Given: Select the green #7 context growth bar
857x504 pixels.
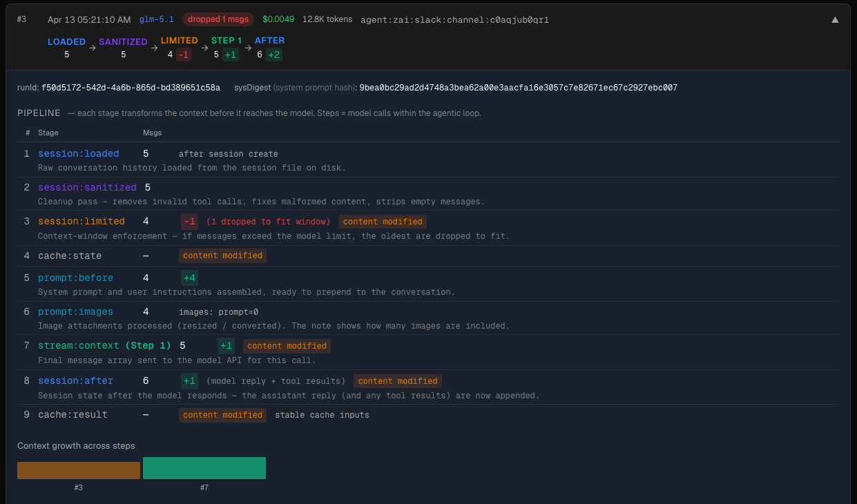Looking at the screenshot, I should pyautogui.click(x=204, y=468).
